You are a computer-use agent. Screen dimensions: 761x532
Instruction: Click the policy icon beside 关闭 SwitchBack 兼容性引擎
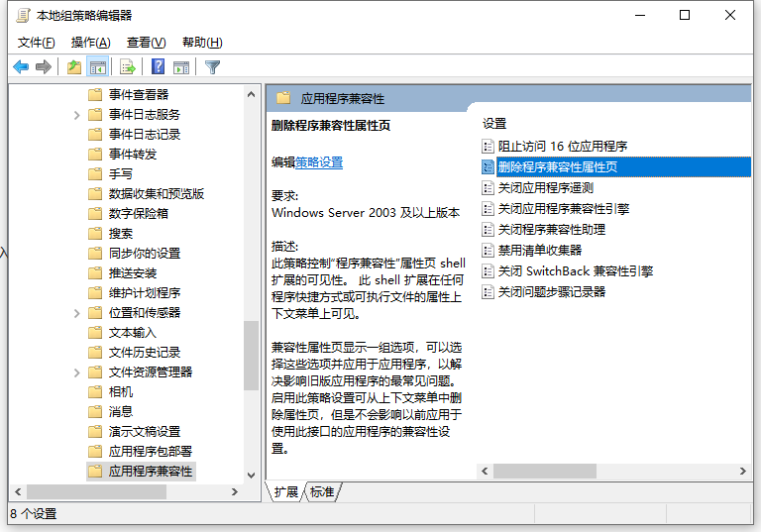[488, 270]
